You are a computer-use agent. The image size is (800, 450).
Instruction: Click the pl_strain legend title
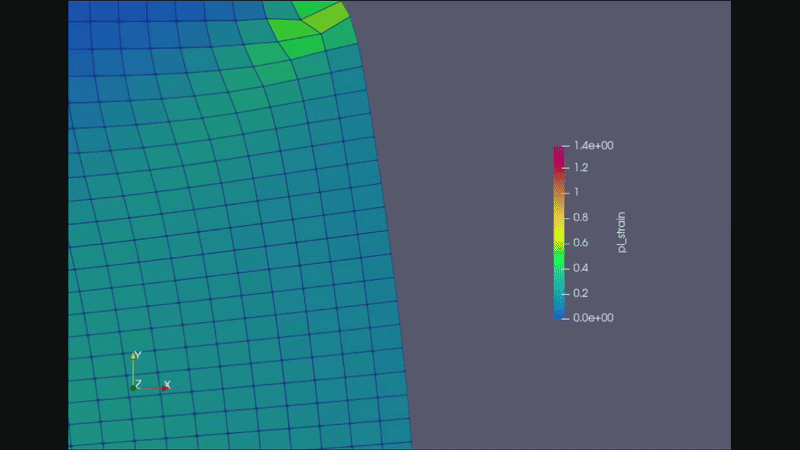click(621, 231)
